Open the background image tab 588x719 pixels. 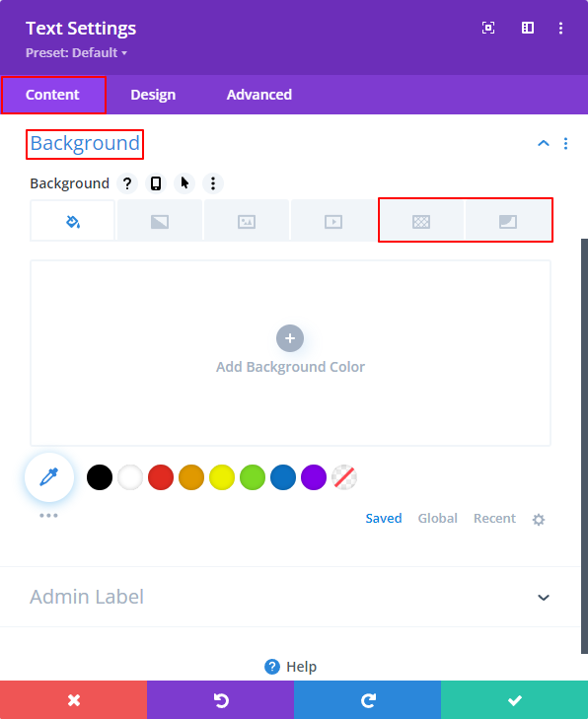coord(247,221)
